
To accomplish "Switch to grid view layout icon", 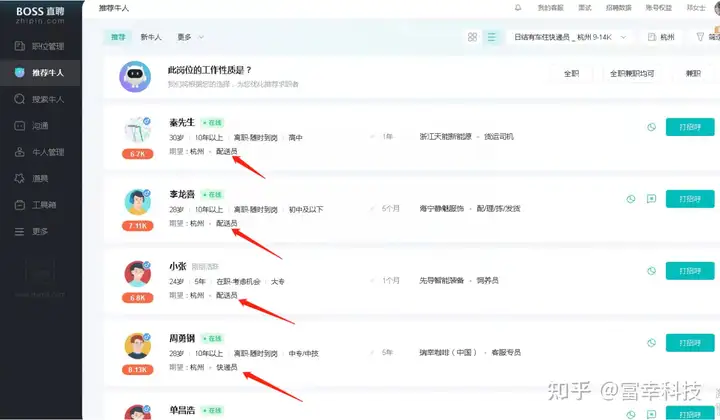I will coord(472,37).
